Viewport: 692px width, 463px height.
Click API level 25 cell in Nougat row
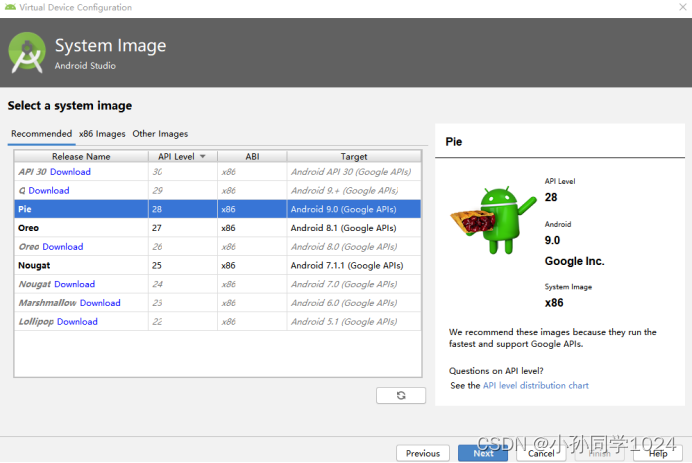[183, 265]
